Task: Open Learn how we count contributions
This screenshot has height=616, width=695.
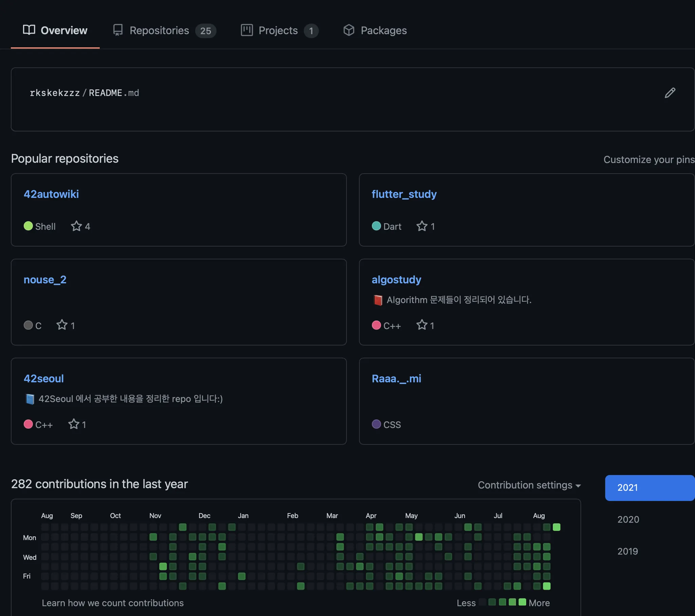Action: [x=113, y=603]
